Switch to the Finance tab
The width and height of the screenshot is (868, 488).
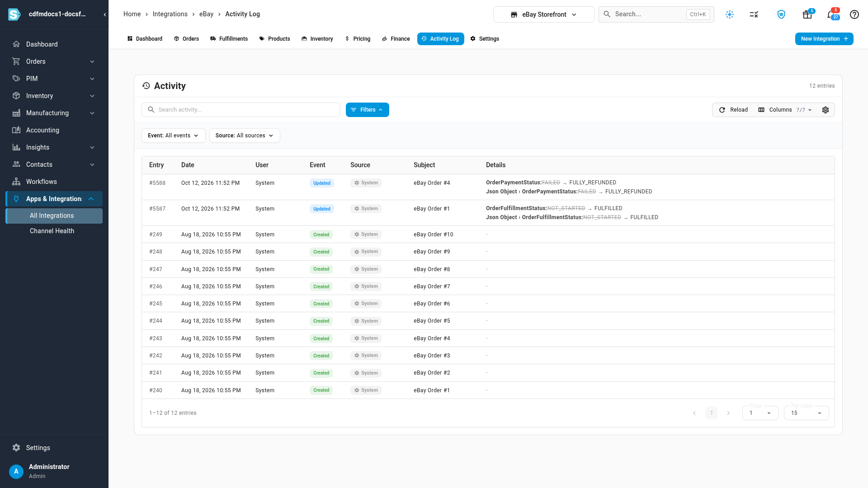pyautogui.click(x=396, y=39)
